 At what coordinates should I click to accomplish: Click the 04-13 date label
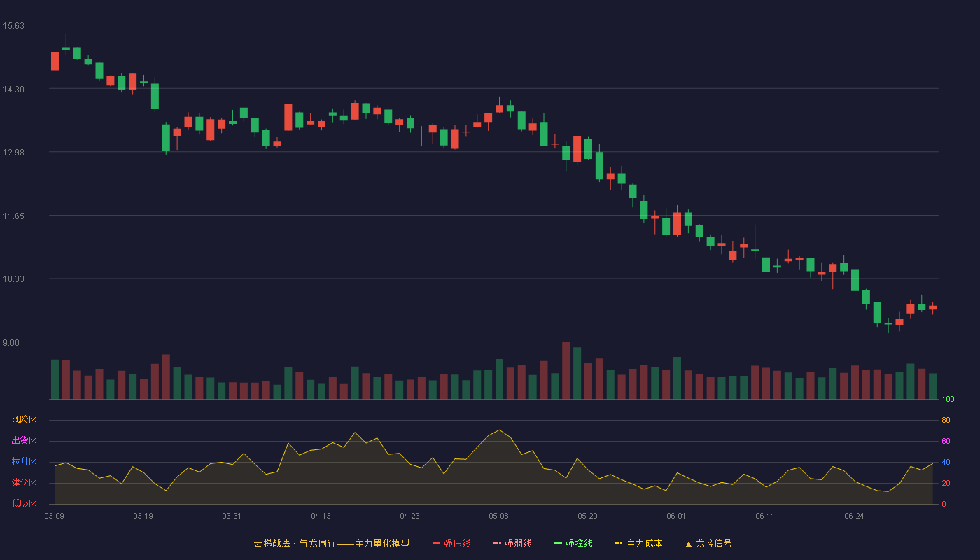[321, 516]
